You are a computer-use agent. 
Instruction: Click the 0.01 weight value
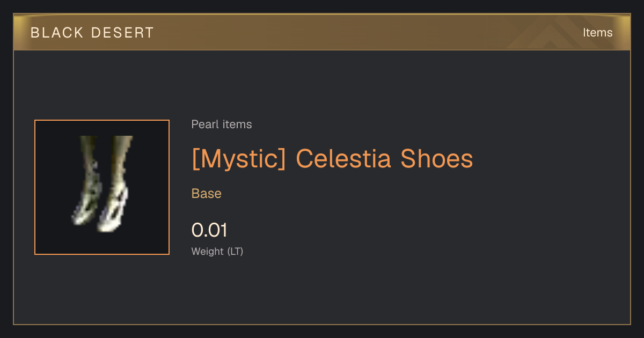pyautogui.click(x=210, y=230)
